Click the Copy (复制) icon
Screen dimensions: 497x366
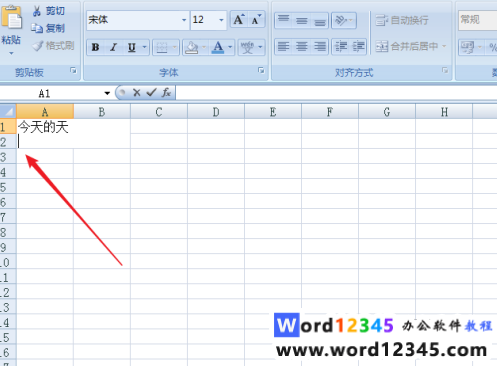tap(37, 28)
